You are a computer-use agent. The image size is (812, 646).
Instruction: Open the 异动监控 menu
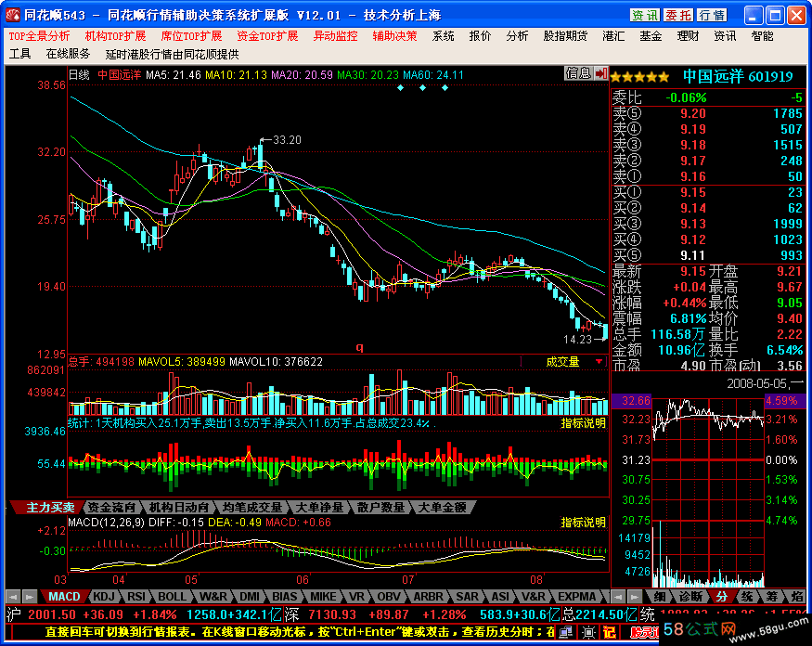(x=336, y=36)
